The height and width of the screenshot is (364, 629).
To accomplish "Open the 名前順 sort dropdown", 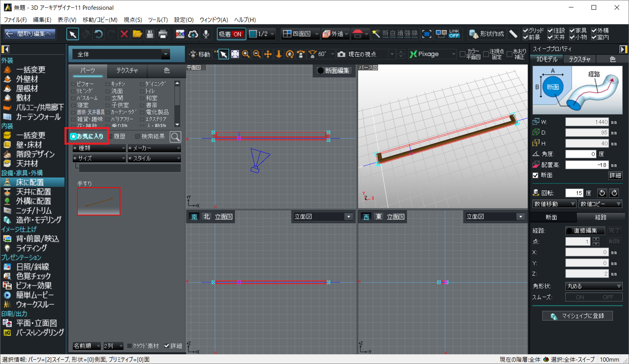I will (86, 346).
